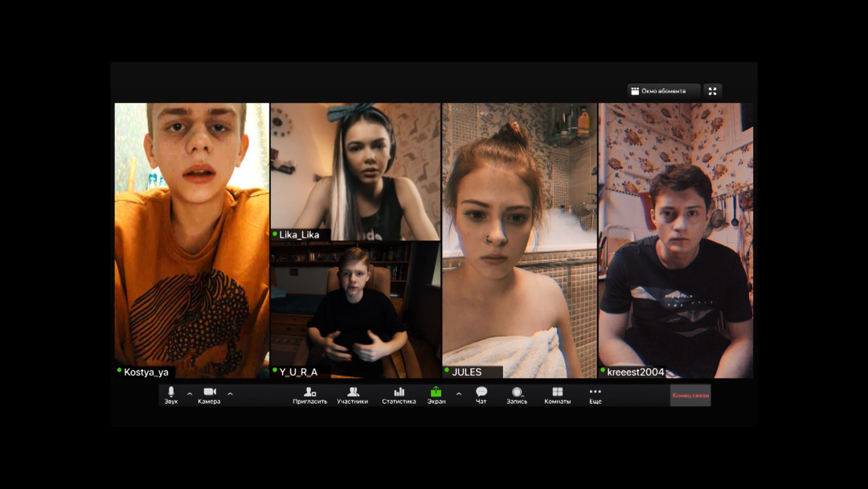
Task: Expand video options arrow beside Камера
Action: 230,394
